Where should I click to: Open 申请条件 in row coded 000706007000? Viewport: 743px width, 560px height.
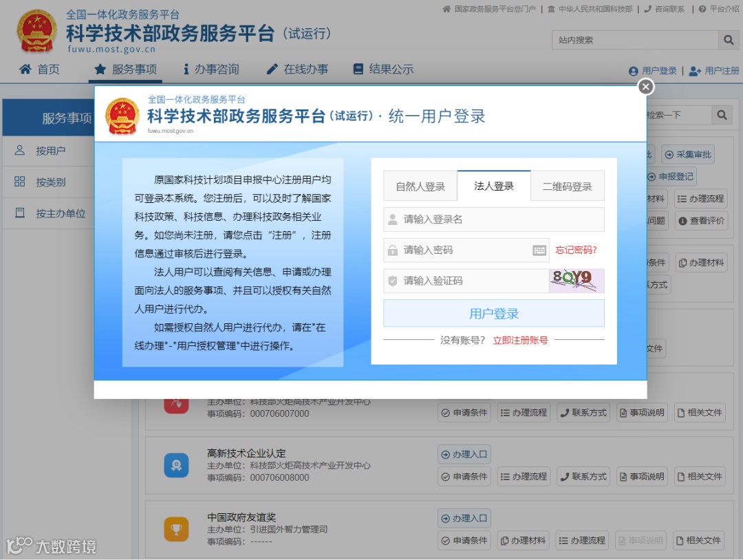coord(464,413)
